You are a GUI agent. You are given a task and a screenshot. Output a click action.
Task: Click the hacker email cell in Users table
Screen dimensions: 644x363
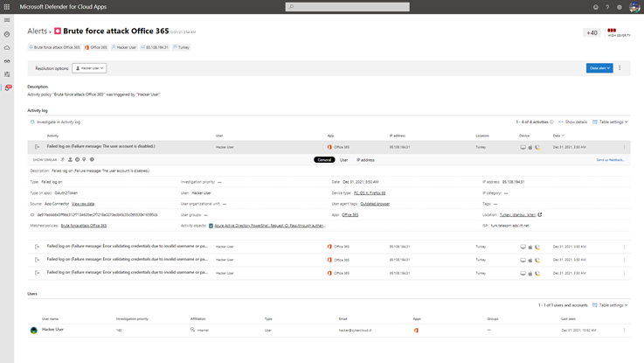pos(355,330)
